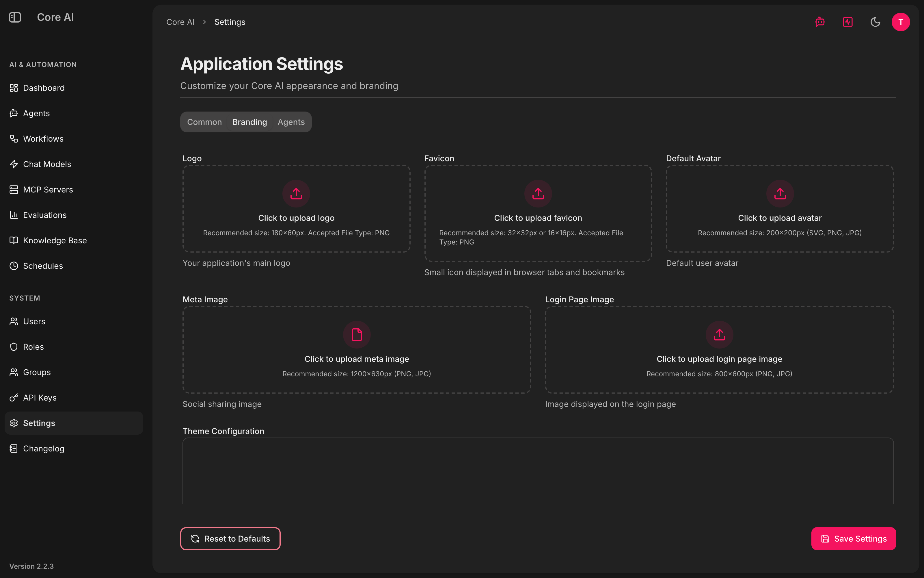This screenshot has height=578, width=924.
Task: Open Knowledge Base page
Action: click(x=74, y=240)
